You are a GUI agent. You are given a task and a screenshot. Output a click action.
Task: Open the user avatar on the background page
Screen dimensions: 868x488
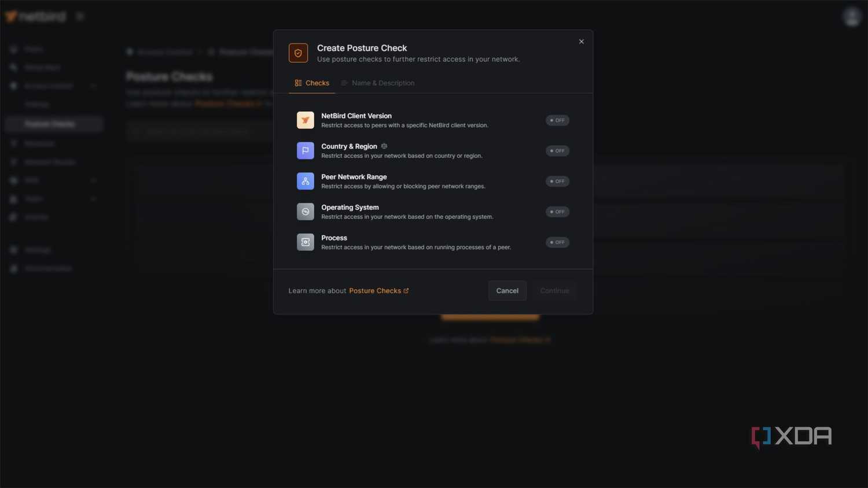852,16
